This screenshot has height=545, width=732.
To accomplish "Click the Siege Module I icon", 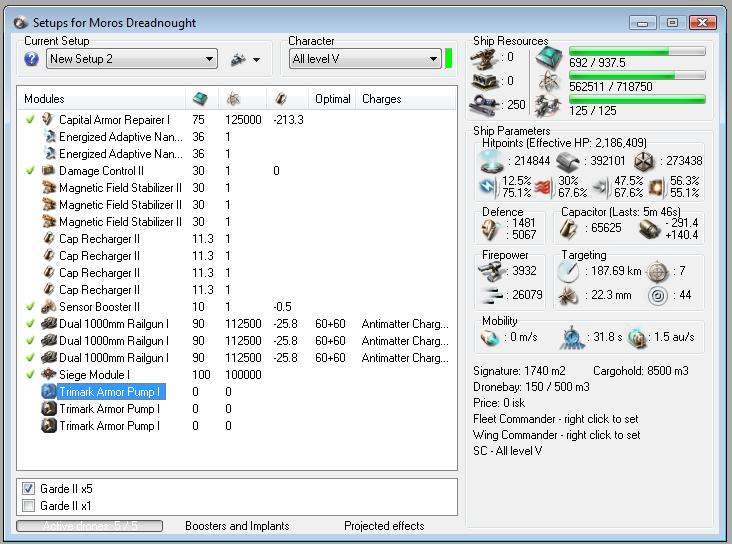I will (49, 375).
